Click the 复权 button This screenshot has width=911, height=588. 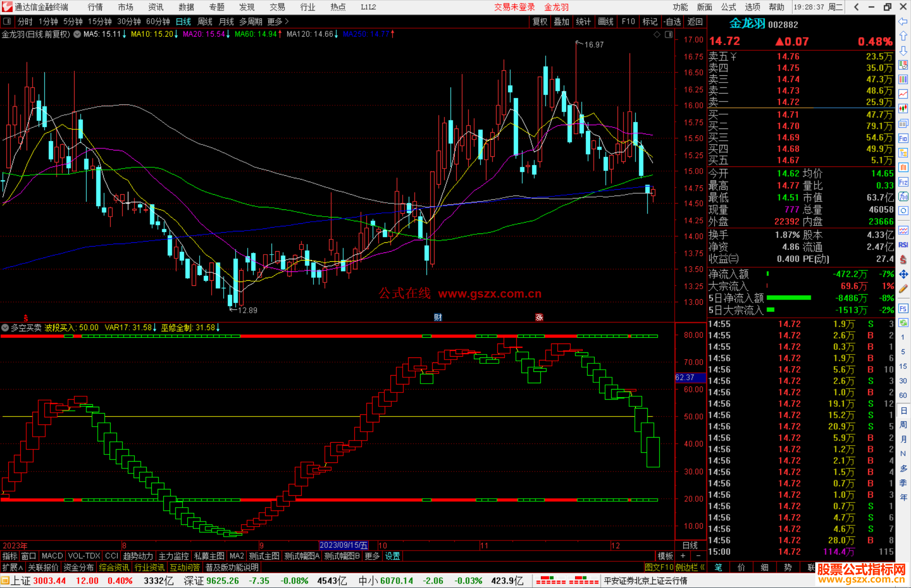point(539,21)
